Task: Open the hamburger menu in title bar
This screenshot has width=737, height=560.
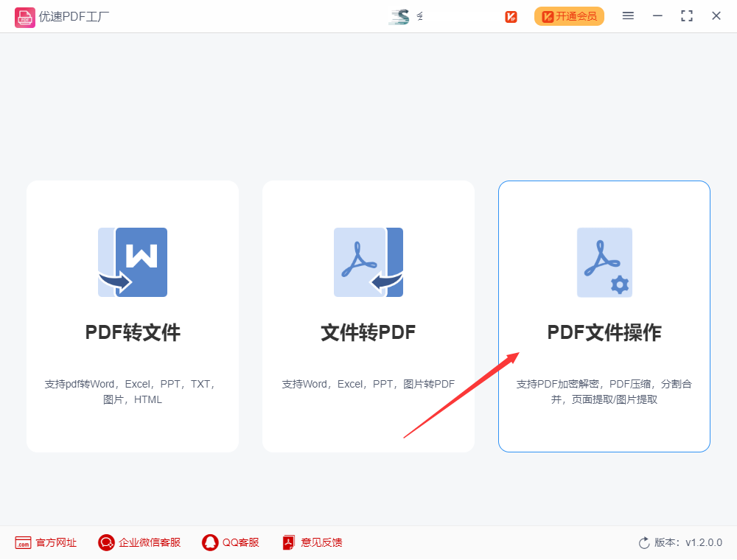Action: [x=628, y=16]
